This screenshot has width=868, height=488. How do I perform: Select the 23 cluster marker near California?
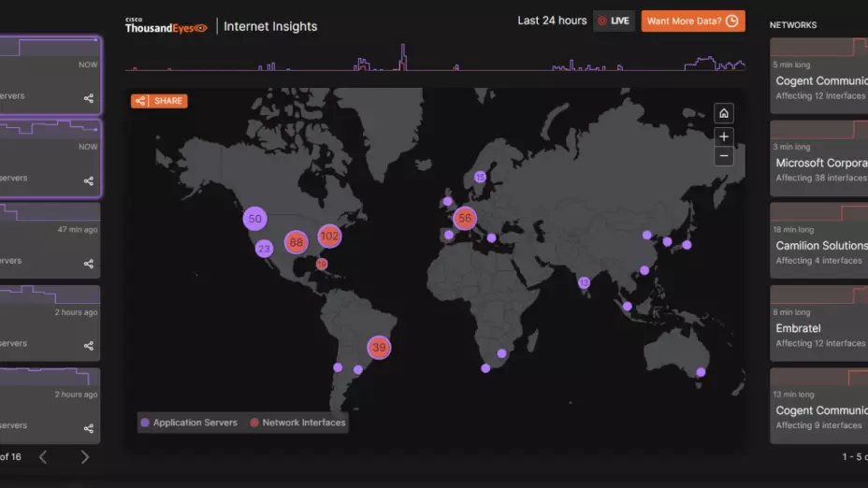click(x=264, y=249)
